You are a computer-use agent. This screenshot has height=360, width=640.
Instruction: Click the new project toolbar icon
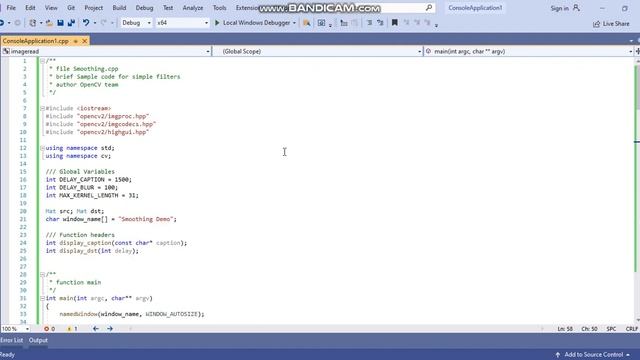click(33, 23)
